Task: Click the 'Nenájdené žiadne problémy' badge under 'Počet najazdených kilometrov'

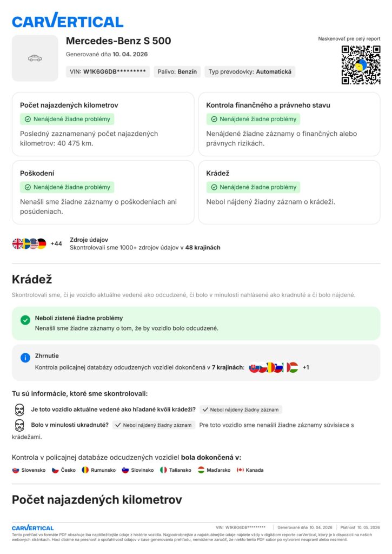Action: click(x=67, y=119)
